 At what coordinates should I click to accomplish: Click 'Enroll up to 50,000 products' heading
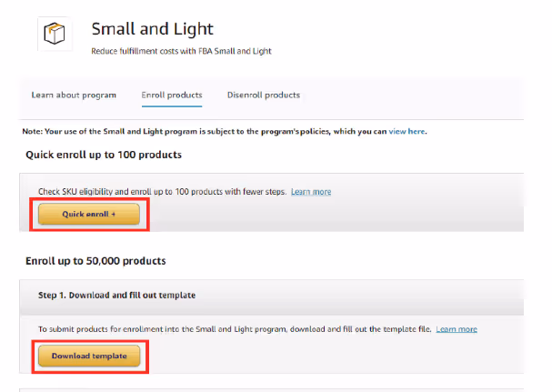coord(95,261)
